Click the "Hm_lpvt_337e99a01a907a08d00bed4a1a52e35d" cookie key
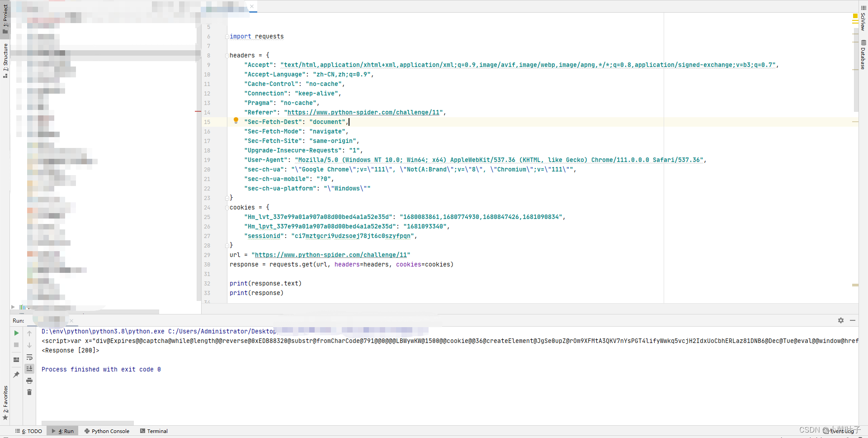This screenshot has width=868, height=438. [x=320, y=226]
